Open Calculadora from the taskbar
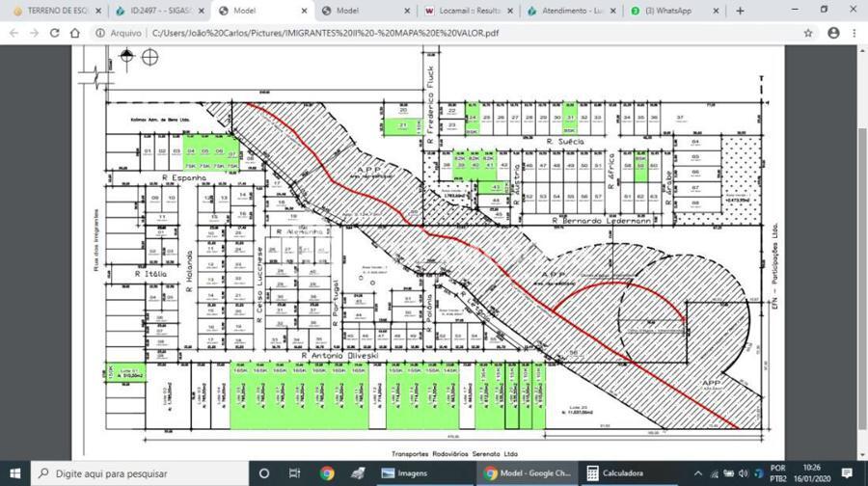 tap(631, 473)
